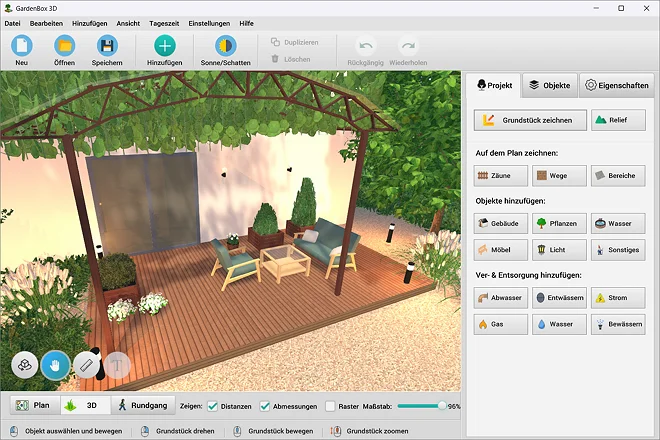Screen dimensions: 660x440
Task: Open the Hilfe menu
Action: (246, 24)
